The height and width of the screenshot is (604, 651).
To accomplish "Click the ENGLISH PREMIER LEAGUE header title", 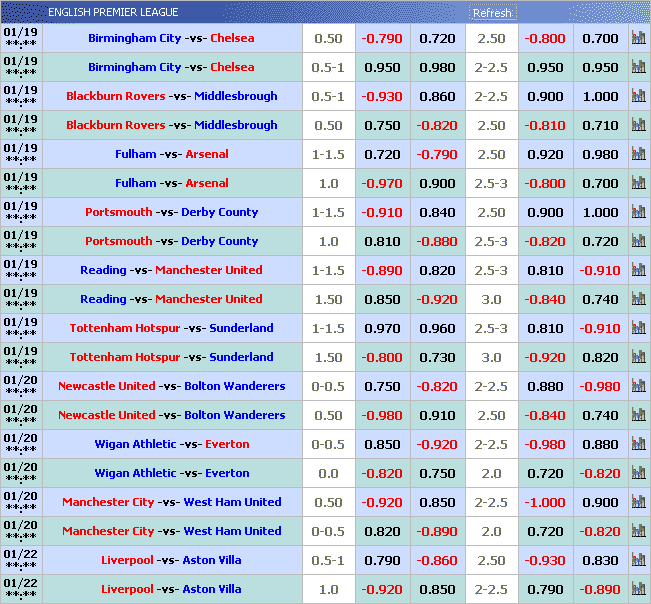I will pos(113,12).
